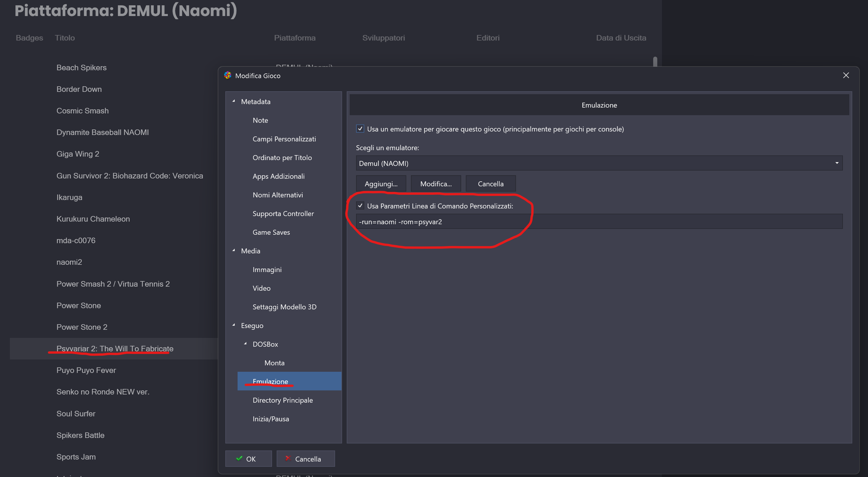Collapse the Media tree section
The width and height of the screenshot is (868, 477).
point(233,250)
